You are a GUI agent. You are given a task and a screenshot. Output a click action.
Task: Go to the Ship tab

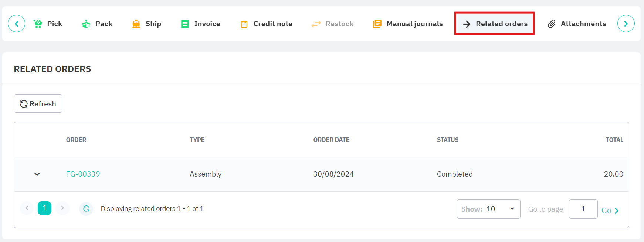click(147, 24)
